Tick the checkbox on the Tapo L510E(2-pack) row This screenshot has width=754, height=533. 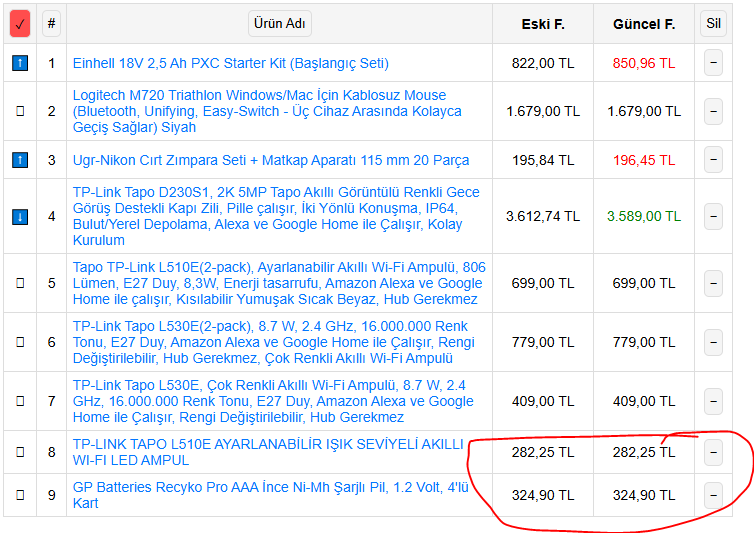[20, 283]
